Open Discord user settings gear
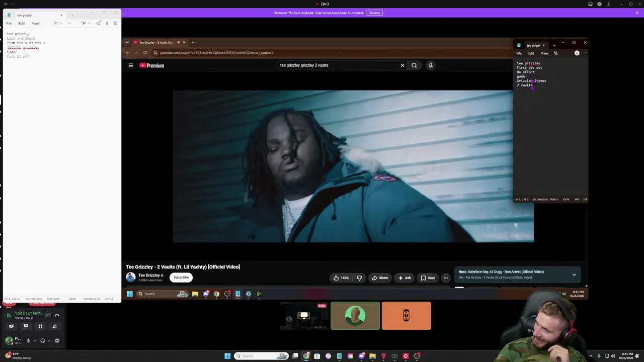This screenshot has height=362, width=644. (57, 340)
